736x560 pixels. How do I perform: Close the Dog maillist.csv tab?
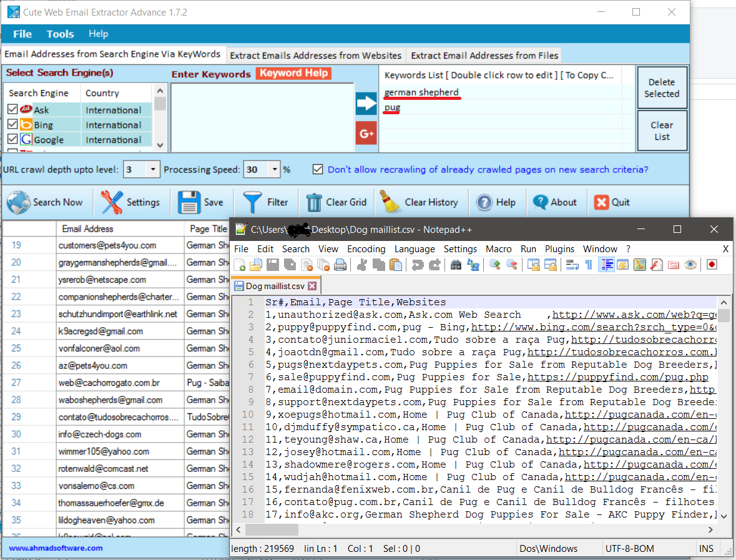click(x=312, y=286)
